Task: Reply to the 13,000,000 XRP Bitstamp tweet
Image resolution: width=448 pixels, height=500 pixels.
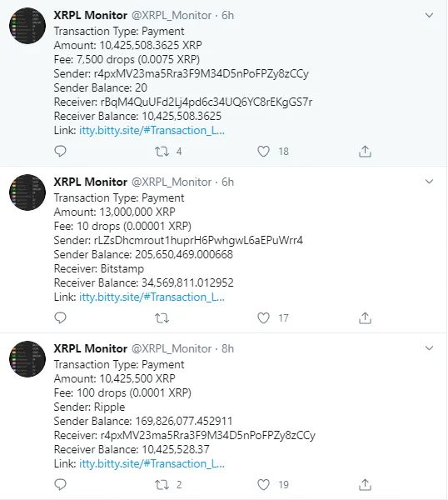Action: tap(60, 318)
